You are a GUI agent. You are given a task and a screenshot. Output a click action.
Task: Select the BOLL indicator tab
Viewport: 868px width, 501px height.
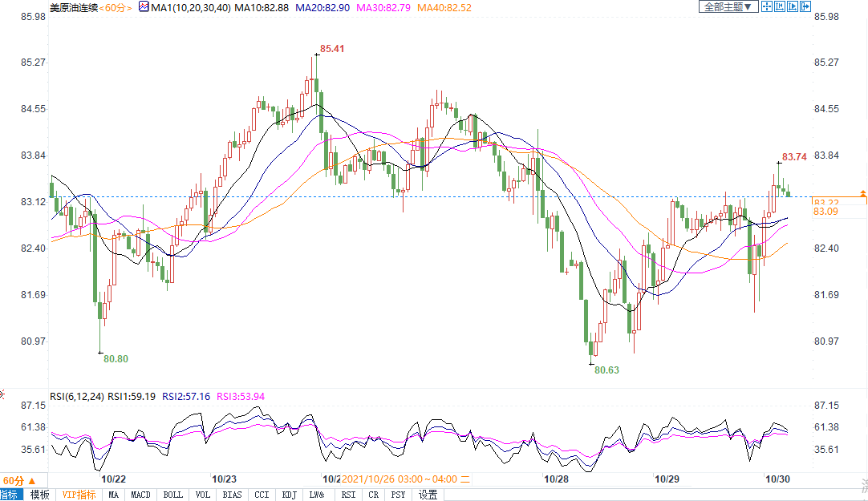[x=172, y=495]
